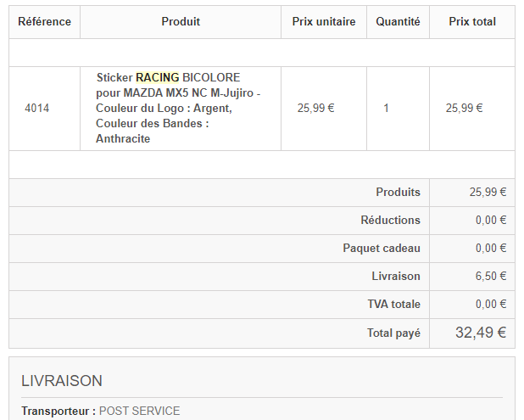Click the POST SERVICE carrier name
This screenshot has height=420, width=524.
[139, 411]
